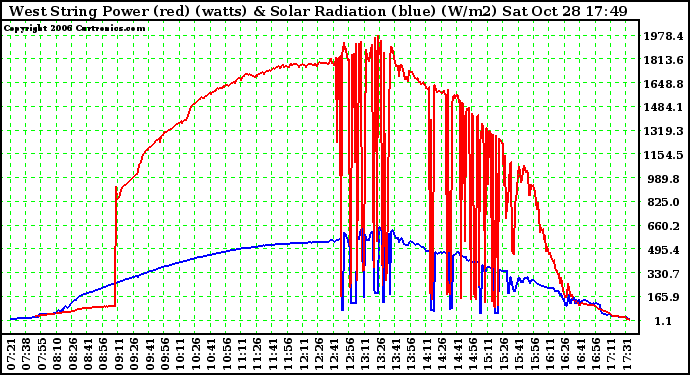Image resolution: width=690 pixels, height=375 pixels.
Task: Select the 14:11 time label
Action: [427, 354]
